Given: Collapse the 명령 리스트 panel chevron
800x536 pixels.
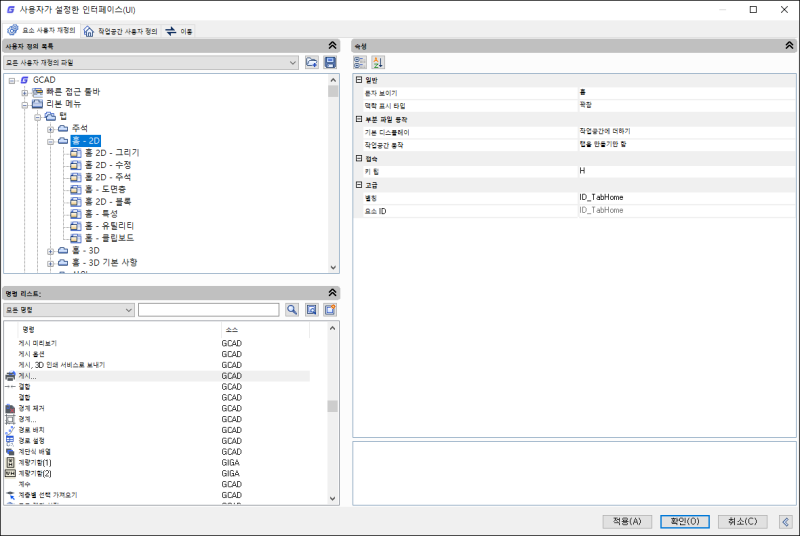Looking at the screenshot, I should (333, 293).
